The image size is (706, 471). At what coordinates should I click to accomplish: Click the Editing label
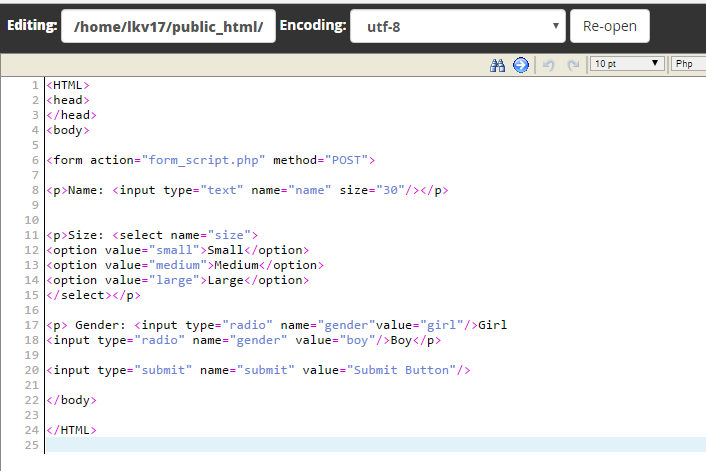tap(32, 25)
